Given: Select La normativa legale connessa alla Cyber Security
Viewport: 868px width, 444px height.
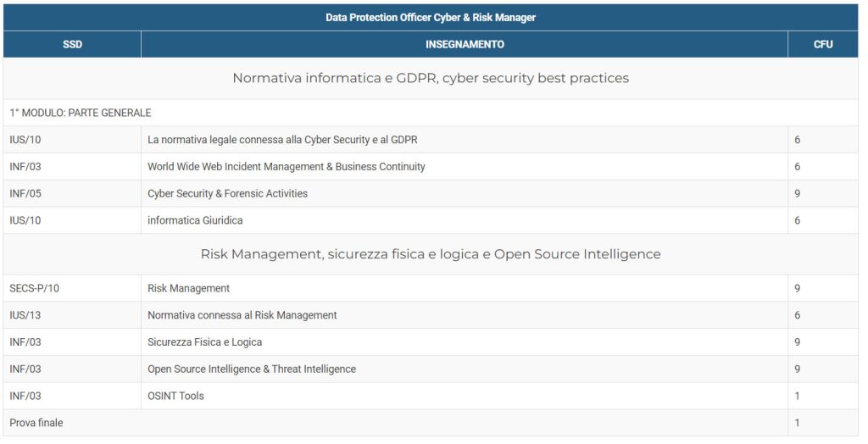Looking at the screenshot, I should pyautogui.click(x=282, y=140).
